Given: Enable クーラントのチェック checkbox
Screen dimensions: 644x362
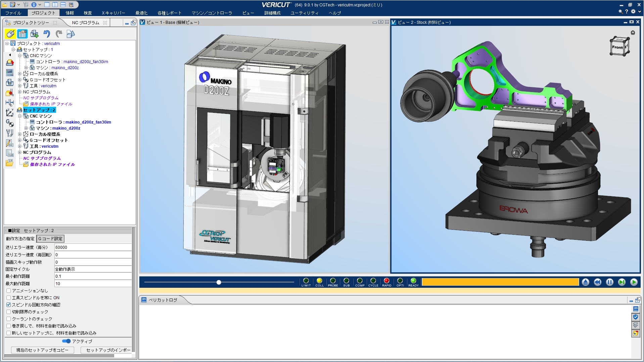Looking at the screenshot, I should pos(9,319).
